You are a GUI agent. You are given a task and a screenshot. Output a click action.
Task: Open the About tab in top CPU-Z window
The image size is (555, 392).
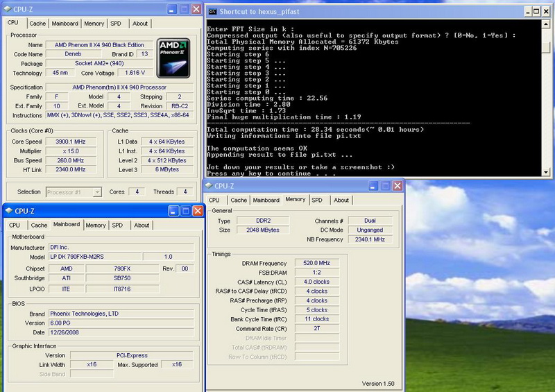(x=140, y=24)
